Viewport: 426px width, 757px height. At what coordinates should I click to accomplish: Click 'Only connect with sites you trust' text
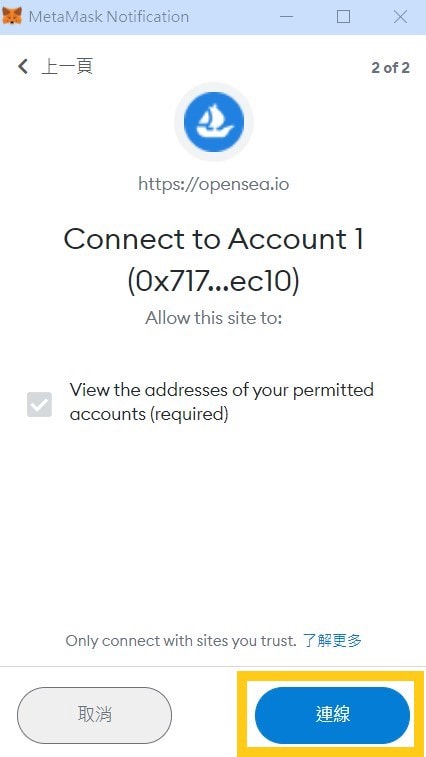coord(181,641)
